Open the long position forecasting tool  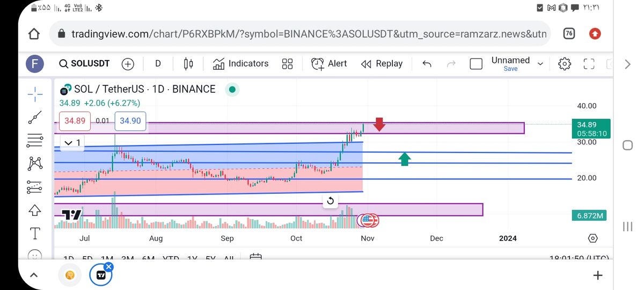(35, 186)
